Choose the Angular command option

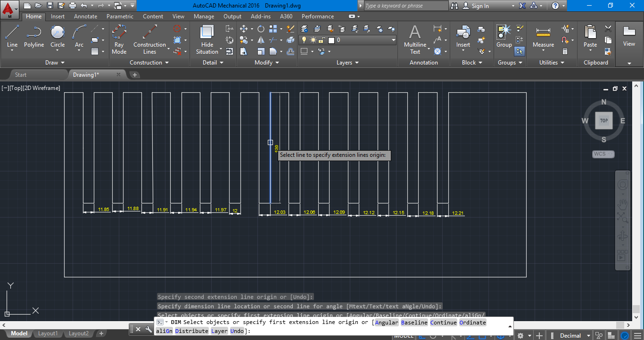pos(387,323)
